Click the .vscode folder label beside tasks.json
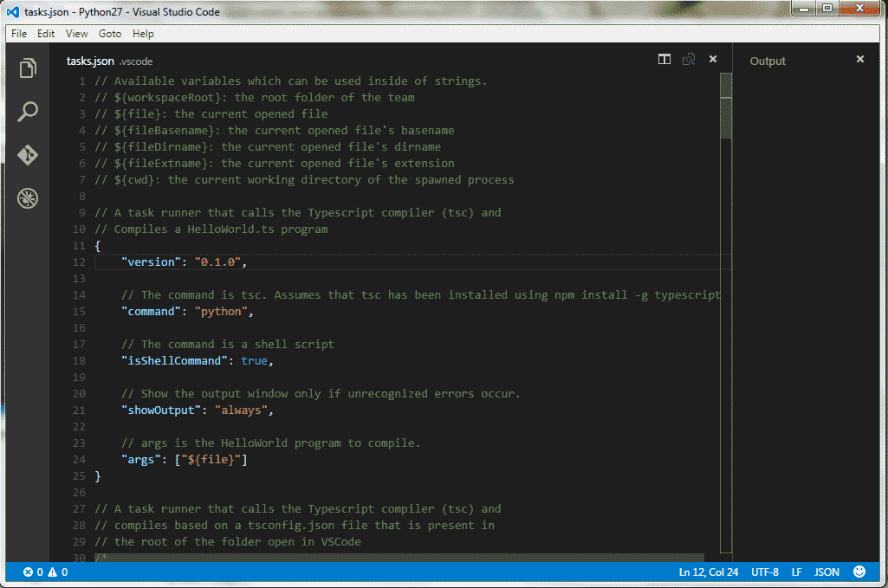This screenshot has width=888, height=588. click(136, 61)
